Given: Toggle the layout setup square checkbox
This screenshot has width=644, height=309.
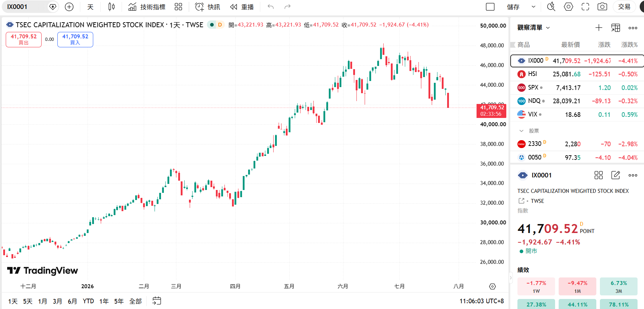Looking at the screenshot, I should [x=490, y=7].
